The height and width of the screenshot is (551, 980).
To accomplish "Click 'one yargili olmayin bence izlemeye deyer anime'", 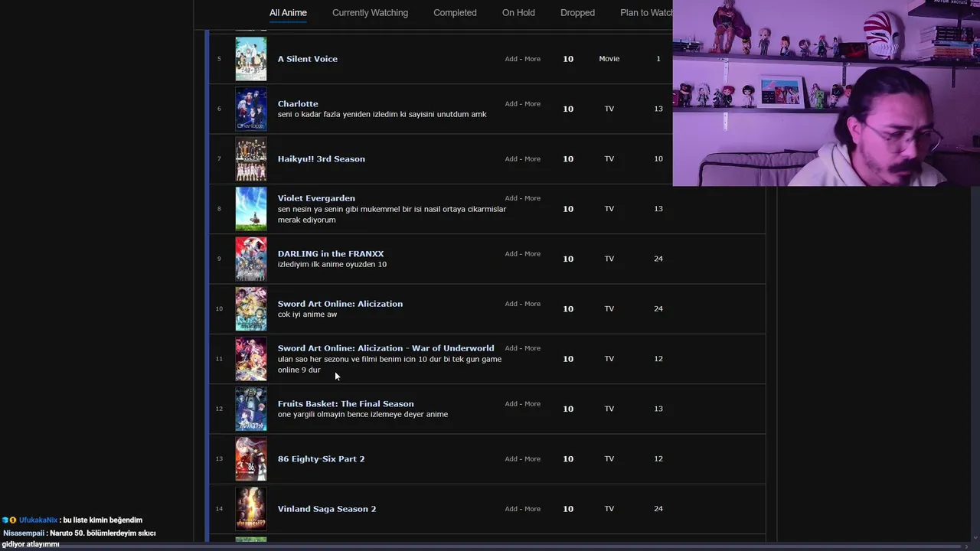I will (363, 415).
